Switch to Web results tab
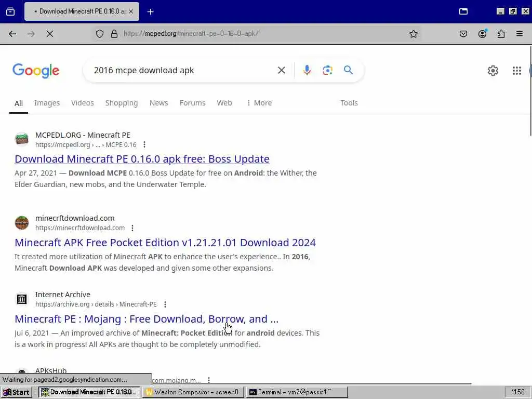532x399 pixels. (x=224, y=103)
